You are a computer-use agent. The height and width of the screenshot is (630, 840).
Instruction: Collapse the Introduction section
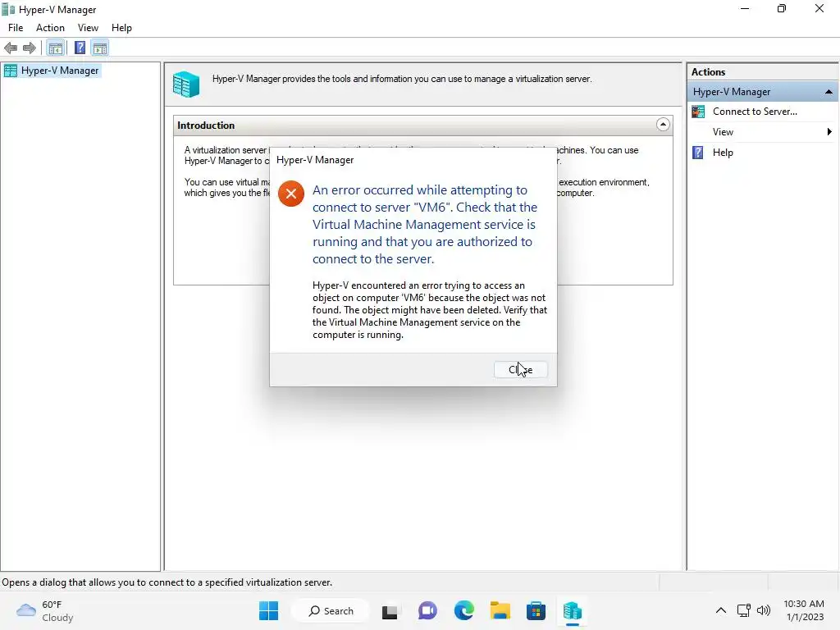[663, 125]
